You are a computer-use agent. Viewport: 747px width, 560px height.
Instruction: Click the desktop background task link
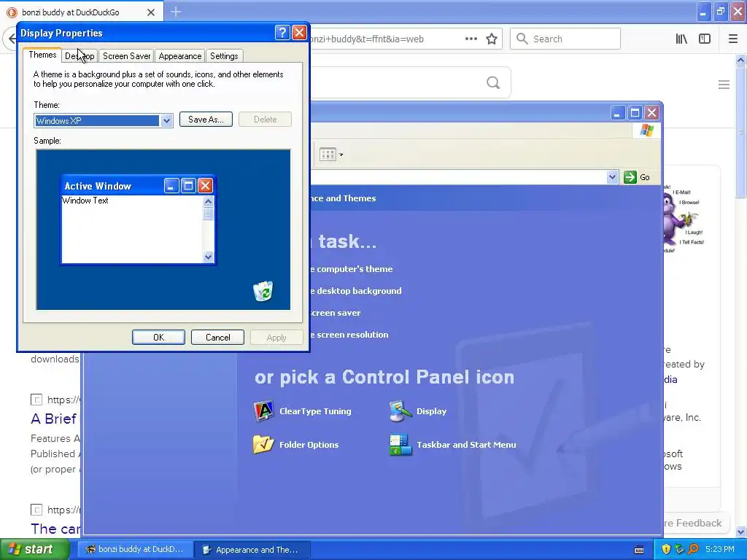coord(356,291)
